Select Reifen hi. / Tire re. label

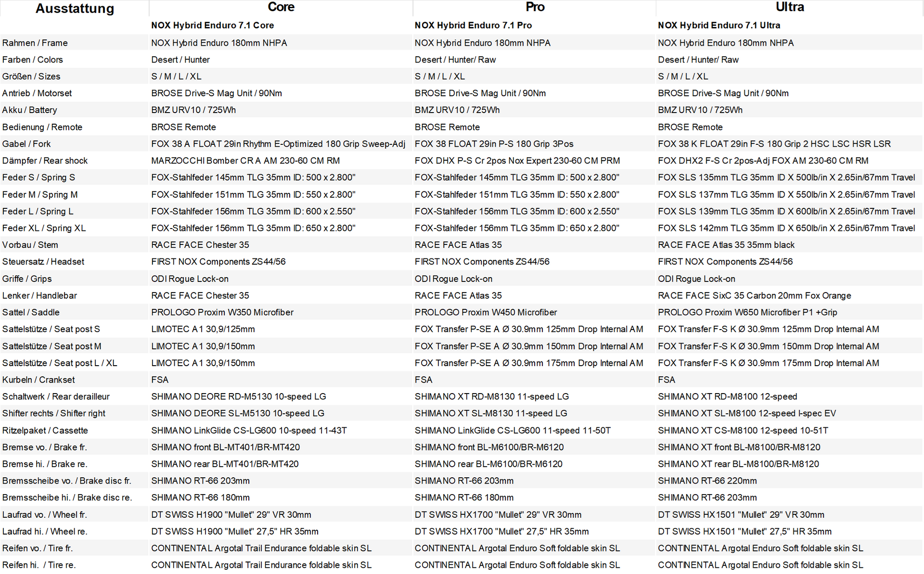pos(39,565)
